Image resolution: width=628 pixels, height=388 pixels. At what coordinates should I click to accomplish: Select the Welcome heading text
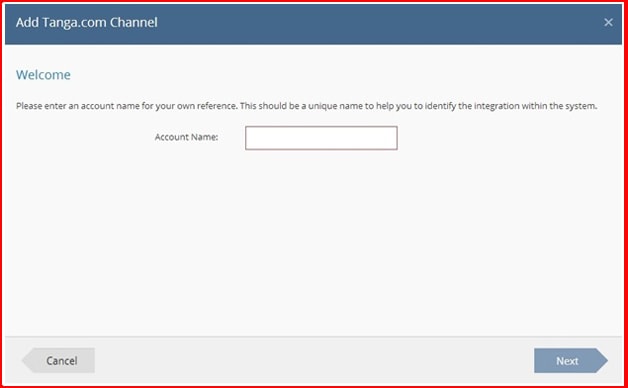click(43, 75)
